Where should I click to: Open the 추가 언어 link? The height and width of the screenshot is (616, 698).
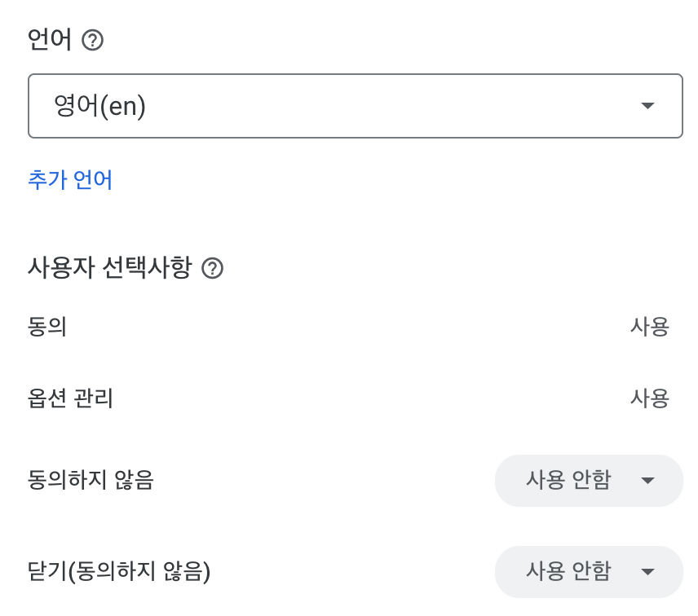click(x=70, y=180)
